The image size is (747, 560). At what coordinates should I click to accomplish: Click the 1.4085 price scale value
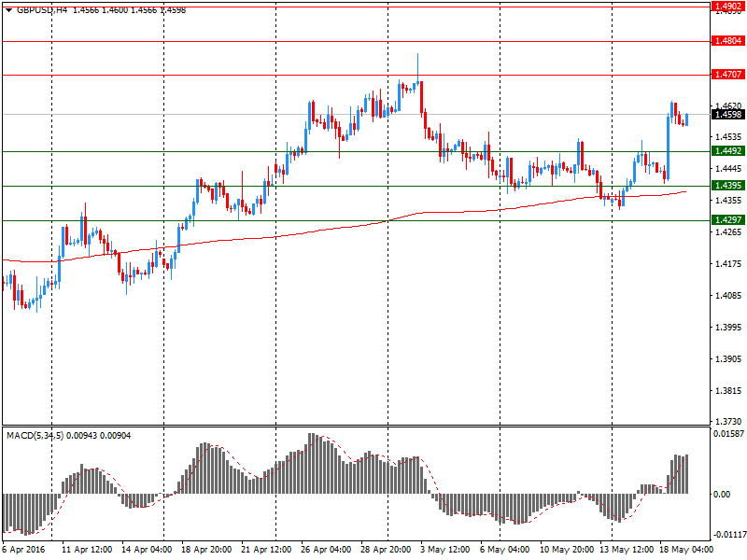click(x=728, y=296)
